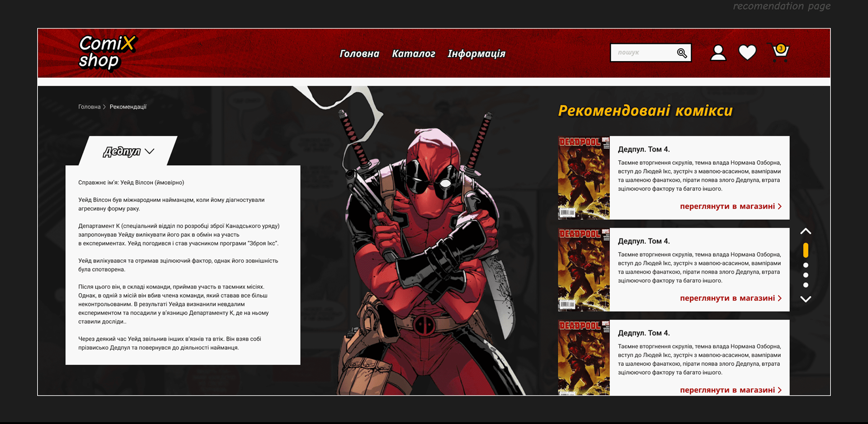868x424 pixels.
Task: Click the text 'Справжнє ім'я: Уейд Вілсон (ймовірно)'
Action: pyautogui.click(x=131, y=183)
